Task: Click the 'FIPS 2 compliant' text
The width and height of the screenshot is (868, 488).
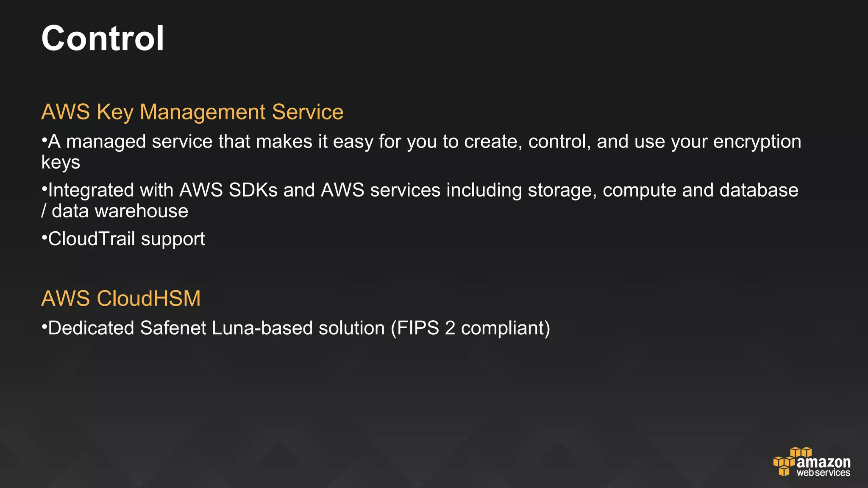Action: 470,328
